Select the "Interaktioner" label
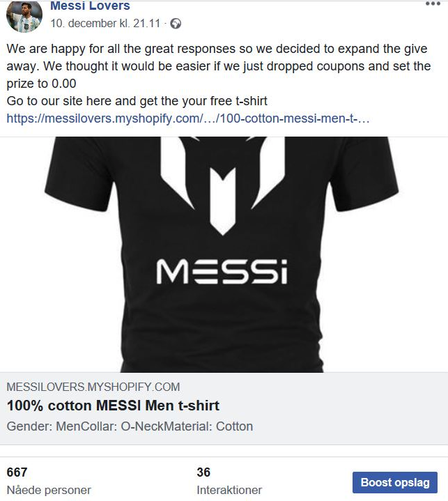Image resolution: width=448 pixels, height=501 pixels. (x=229, y=490)
